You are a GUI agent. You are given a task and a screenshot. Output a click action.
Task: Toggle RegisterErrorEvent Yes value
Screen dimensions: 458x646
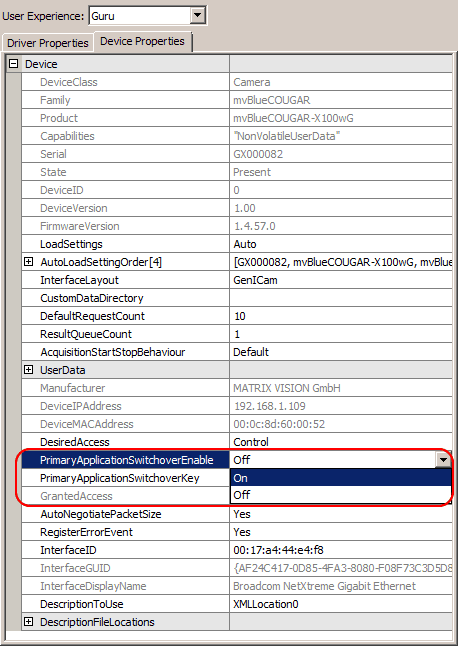(x=341, y=532)
